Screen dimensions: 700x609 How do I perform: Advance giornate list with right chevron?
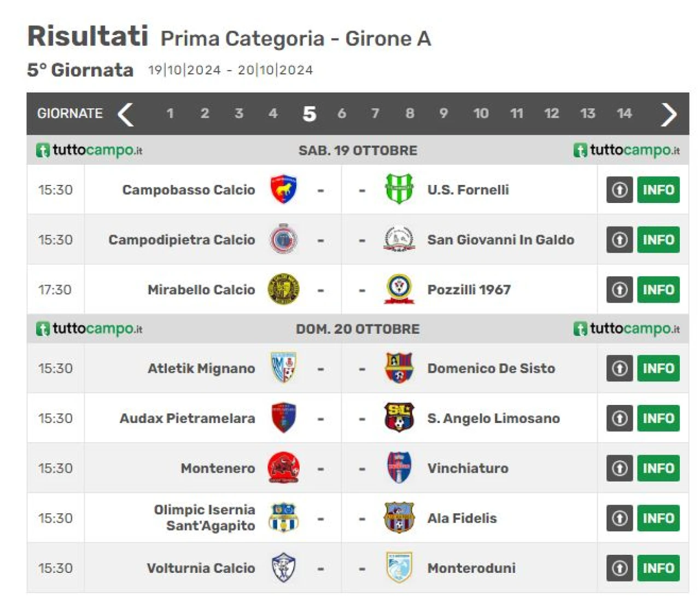(668, 114)
